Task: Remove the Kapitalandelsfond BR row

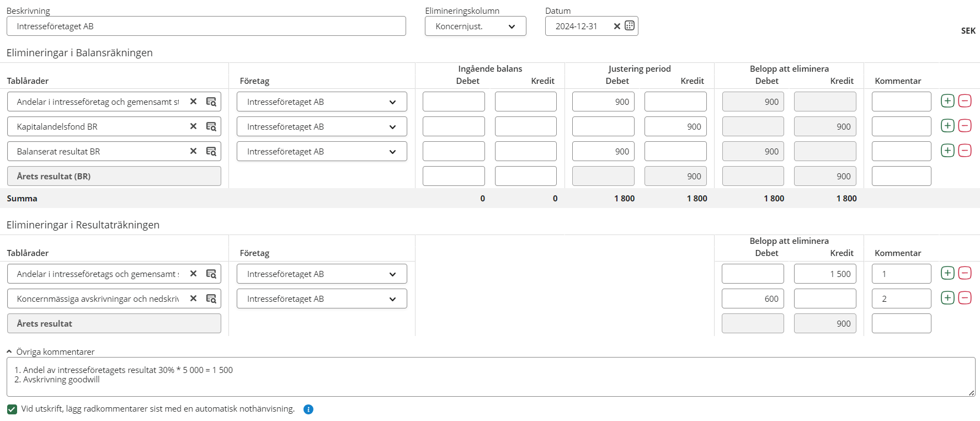Action: (x=965, y=126)
